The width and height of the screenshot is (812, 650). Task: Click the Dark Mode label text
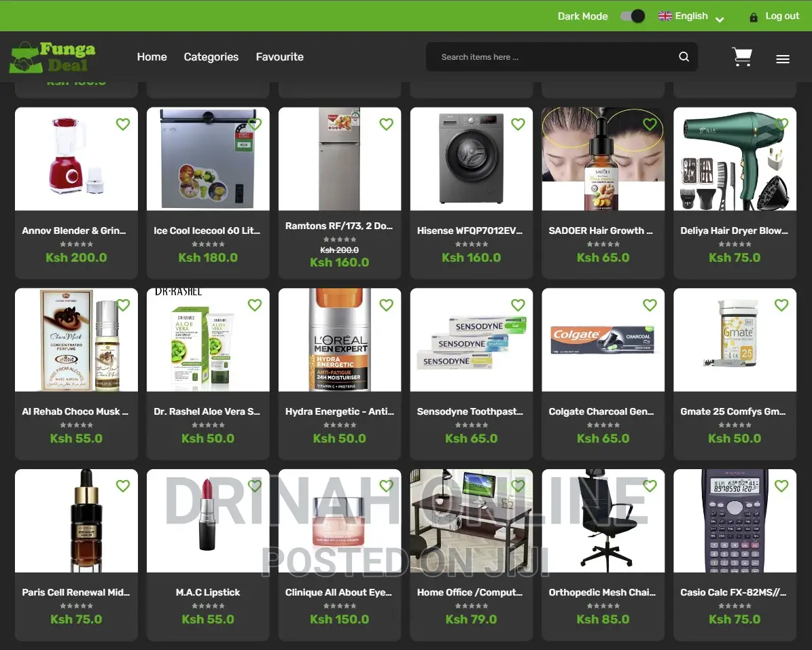point(582,16)
